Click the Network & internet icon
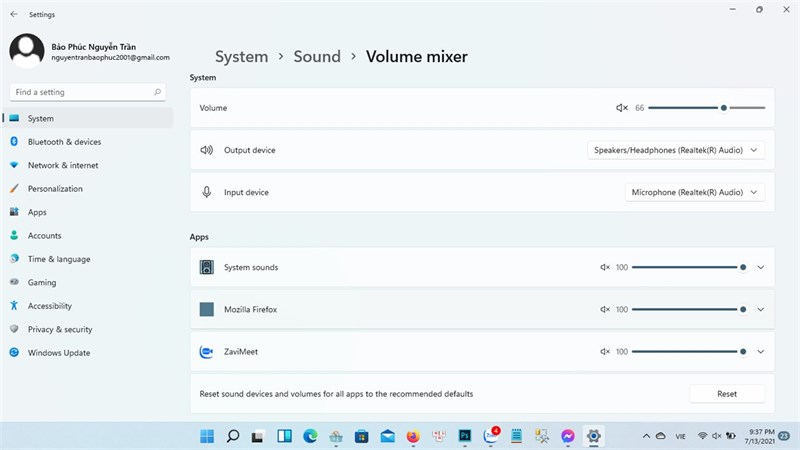This screenshot has height=450, width=800. tap(14, 165)
